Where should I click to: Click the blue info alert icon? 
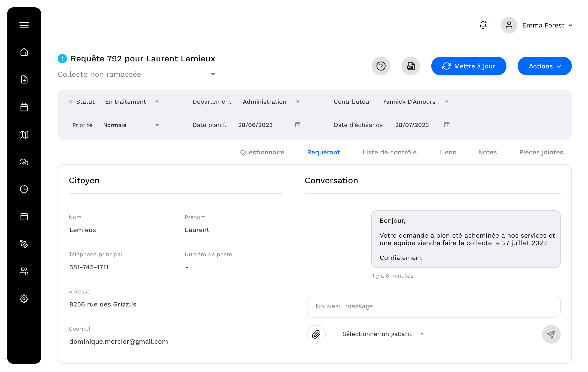click(x=62, y=59)
